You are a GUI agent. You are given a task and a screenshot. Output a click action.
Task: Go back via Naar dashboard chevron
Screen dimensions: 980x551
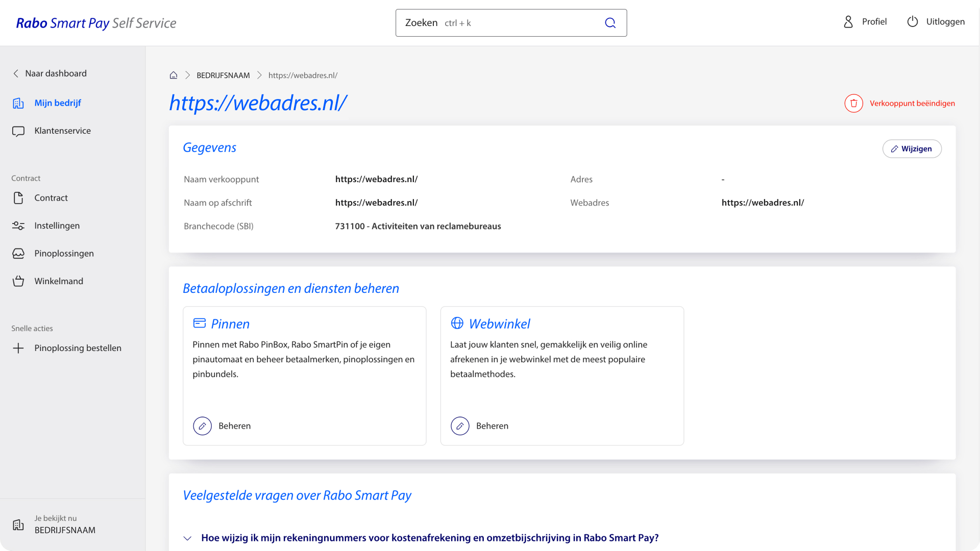pyautogui.click(x=16, y=73)
